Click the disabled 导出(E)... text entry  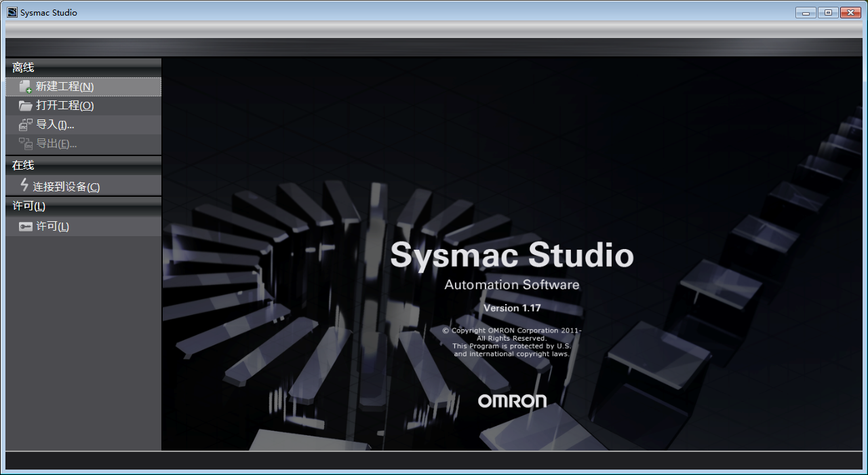56,144
